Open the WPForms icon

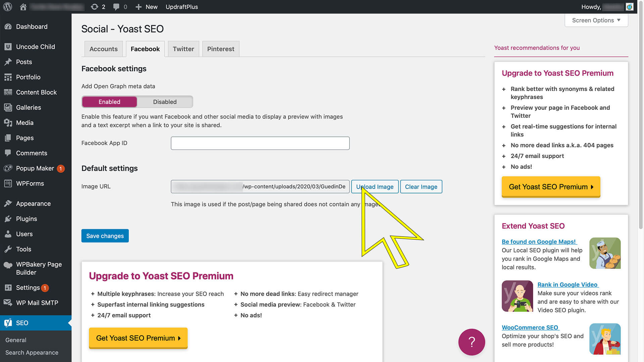point(8,183)
